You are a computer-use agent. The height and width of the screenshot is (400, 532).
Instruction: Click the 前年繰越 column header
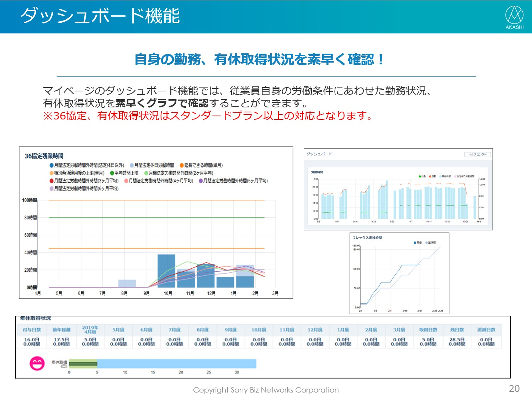61,330
